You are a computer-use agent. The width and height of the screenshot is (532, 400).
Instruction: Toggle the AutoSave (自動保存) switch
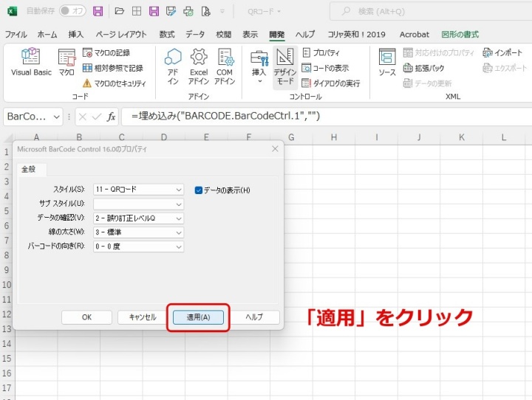point(72,11)
